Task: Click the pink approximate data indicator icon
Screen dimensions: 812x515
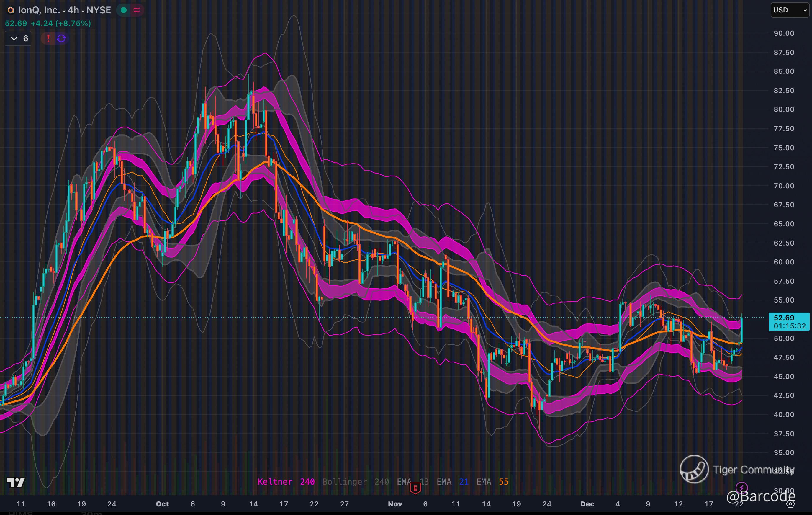Action: [137, 10]
